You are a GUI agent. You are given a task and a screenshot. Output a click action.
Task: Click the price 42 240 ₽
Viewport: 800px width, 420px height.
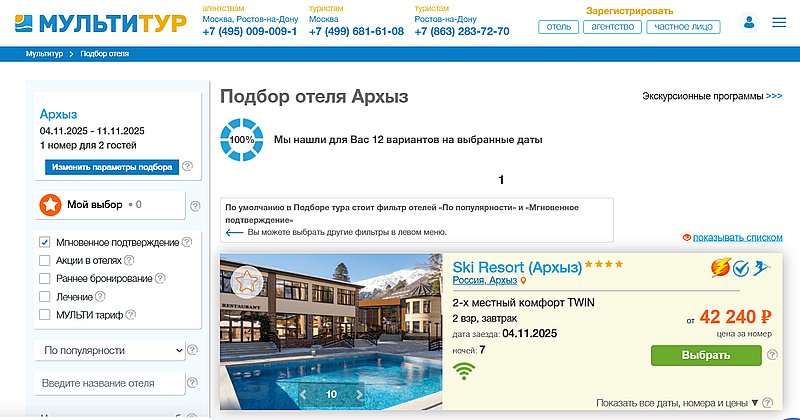coord(735,317)
